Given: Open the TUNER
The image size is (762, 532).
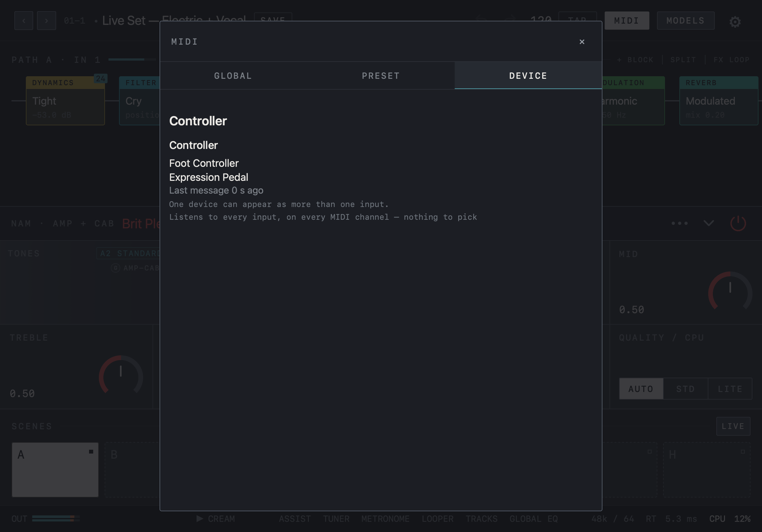Looking at the screenshot, I should [x=336, y=519].
